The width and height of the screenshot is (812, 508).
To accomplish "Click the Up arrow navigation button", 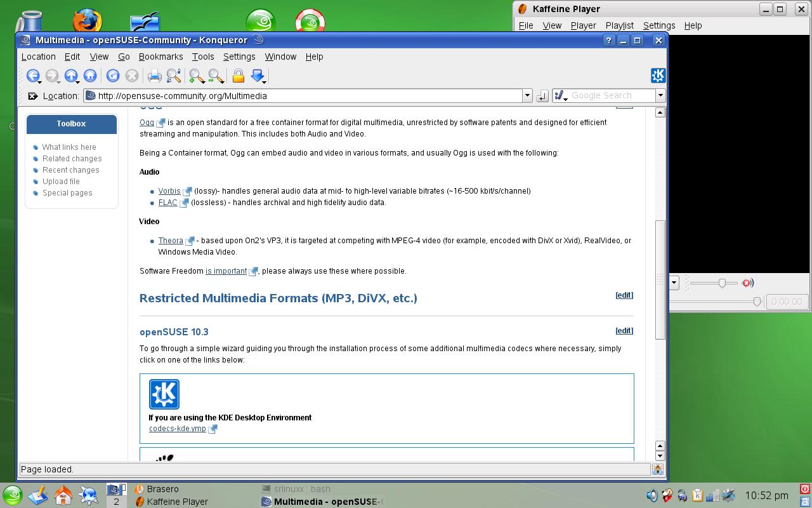I will (70, 76).
